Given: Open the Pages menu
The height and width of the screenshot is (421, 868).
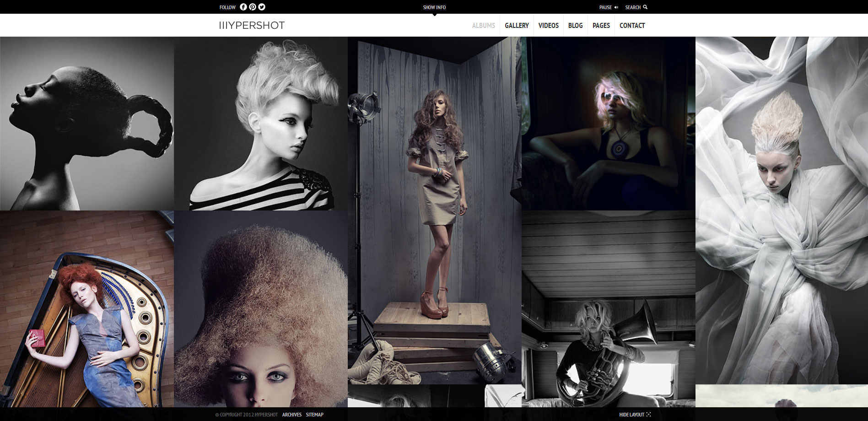Looking at the screenshot, I should click(601, 26).
